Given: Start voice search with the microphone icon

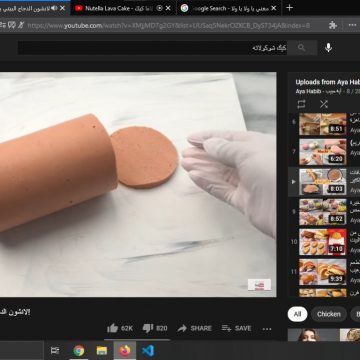Looking at the screenshot, I should tap(328, 48).
